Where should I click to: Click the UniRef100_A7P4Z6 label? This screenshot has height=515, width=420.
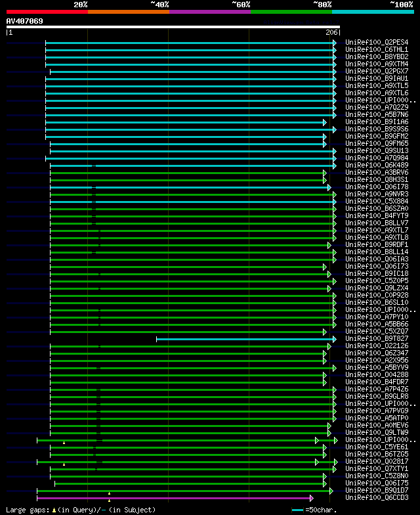tap(377, 389)
